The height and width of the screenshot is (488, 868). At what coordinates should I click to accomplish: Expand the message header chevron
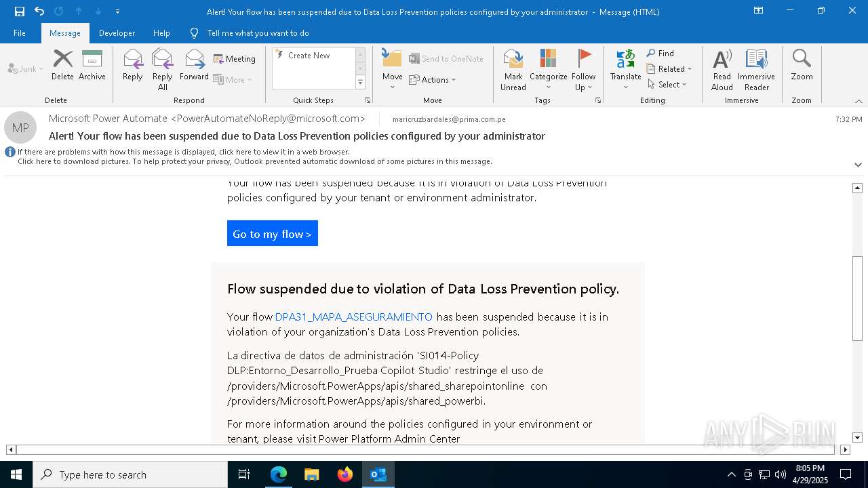click(858, 165)
